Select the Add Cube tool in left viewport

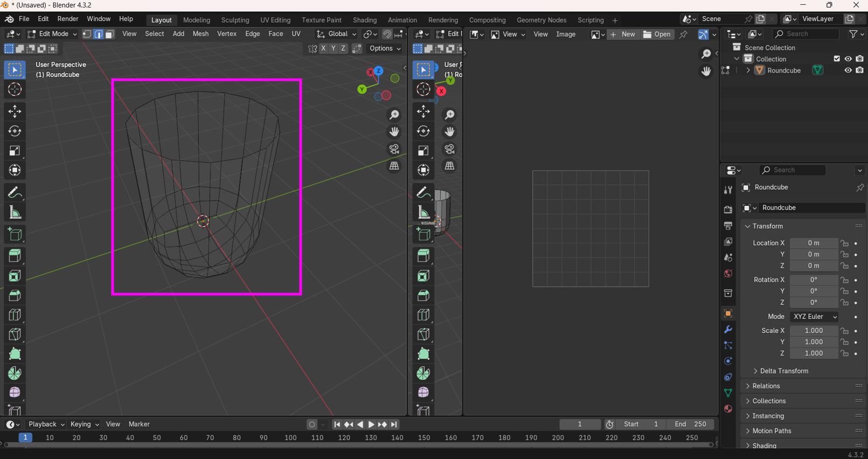tap(15, 234)
